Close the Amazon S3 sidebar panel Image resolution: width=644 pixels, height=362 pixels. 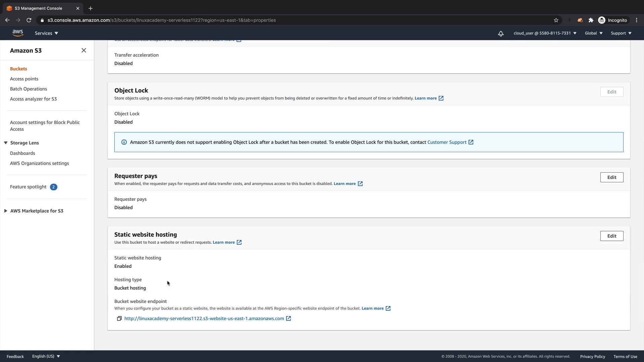(x=84, y=50)
